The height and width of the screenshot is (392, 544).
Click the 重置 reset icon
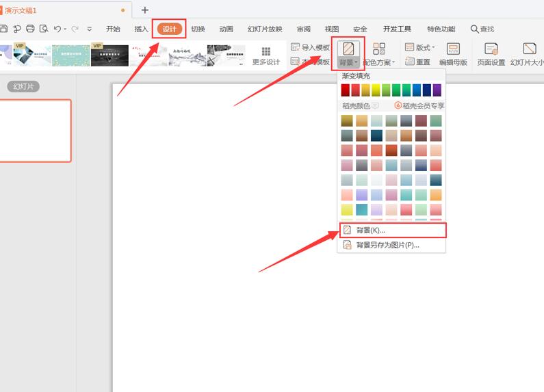point(417,62)
